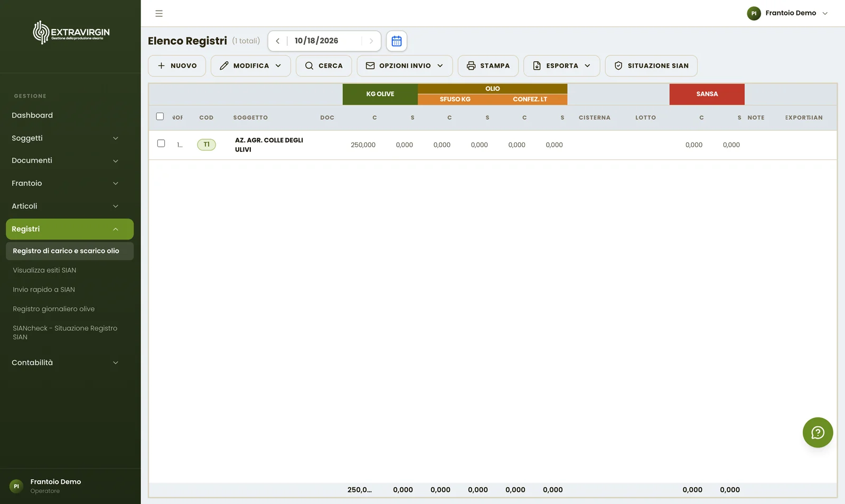The width and height of the screenshot is (845, 504).
Task: Open Situazione SIAN button
Action: tap(651, 66)
